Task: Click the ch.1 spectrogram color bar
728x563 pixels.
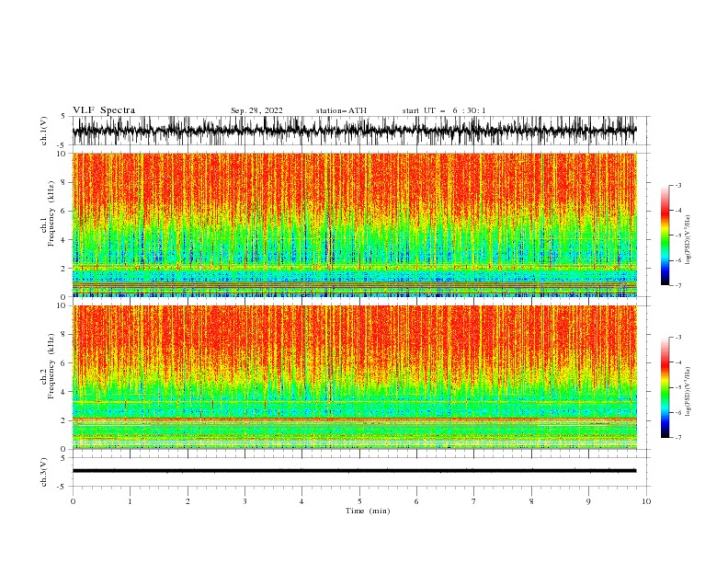Action: 665,236
